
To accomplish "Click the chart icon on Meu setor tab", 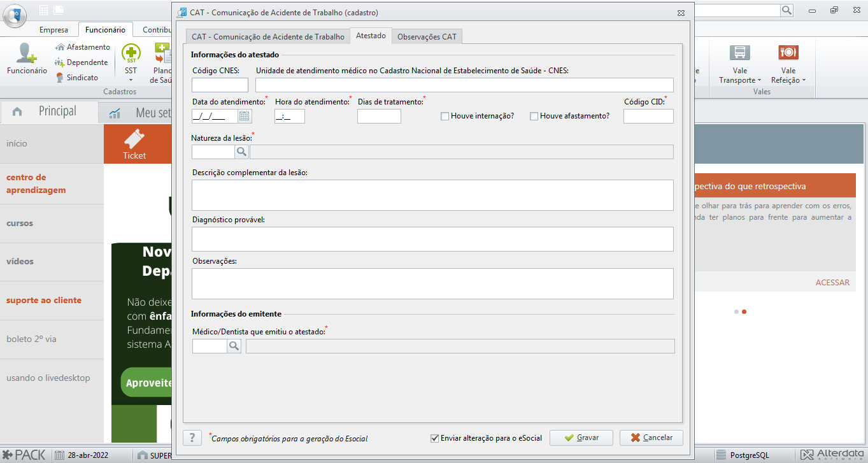I will [x=115, y=113].
